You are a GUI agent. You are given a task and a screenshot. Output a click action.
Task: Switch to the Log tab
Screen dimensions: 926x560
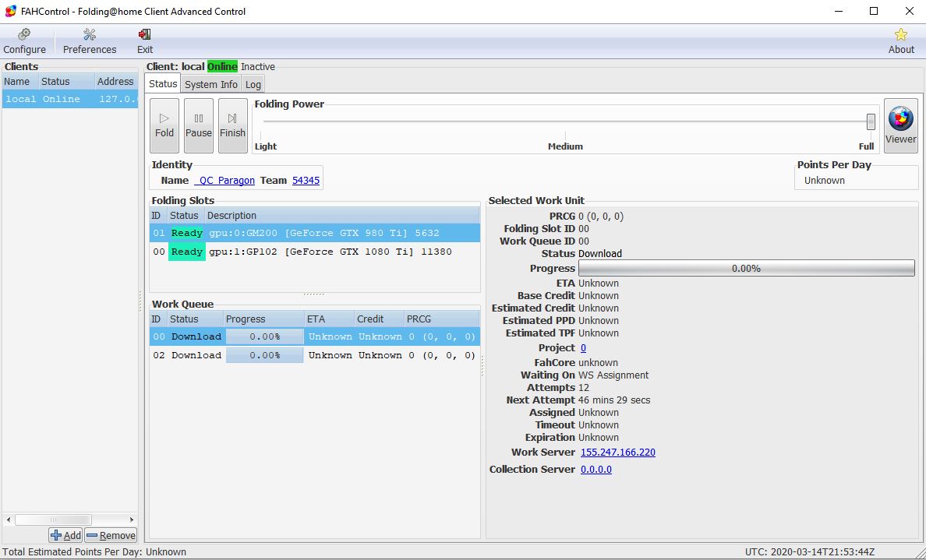click(253, 84)
